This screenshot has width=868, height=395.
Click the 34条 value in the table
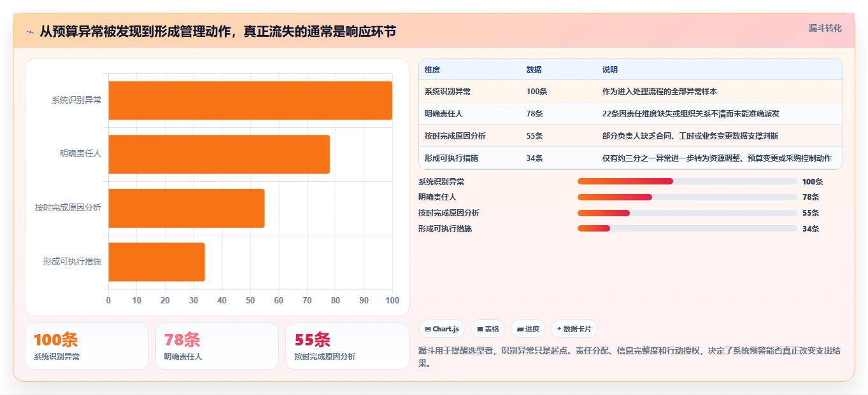pos(535,158)
